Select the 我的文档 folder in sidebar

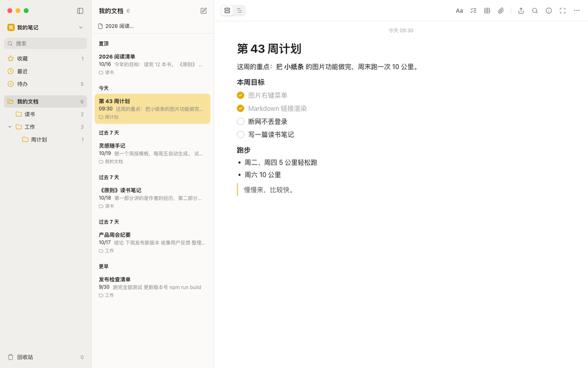[46, 102]
